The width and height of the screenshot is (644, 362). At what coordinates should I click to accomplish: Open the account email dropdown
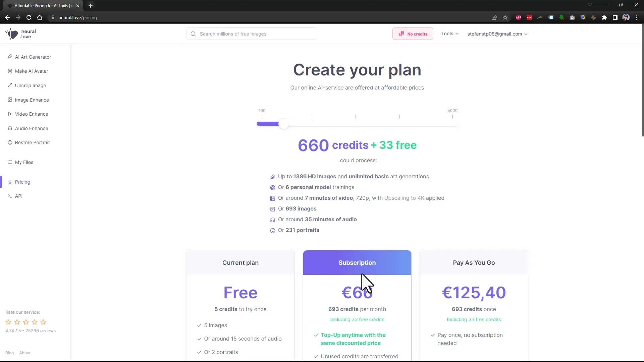[x=496, y=34]
